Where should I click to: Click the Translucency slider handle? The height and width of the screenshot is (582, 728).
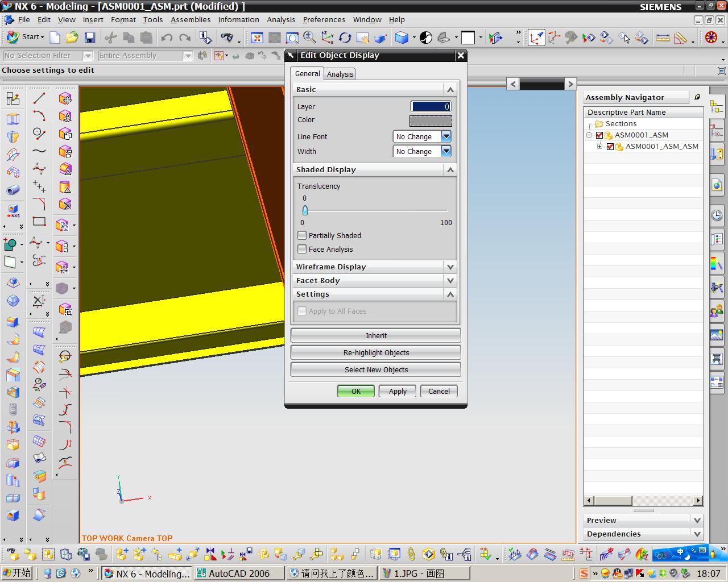click(x=305, y=210)
